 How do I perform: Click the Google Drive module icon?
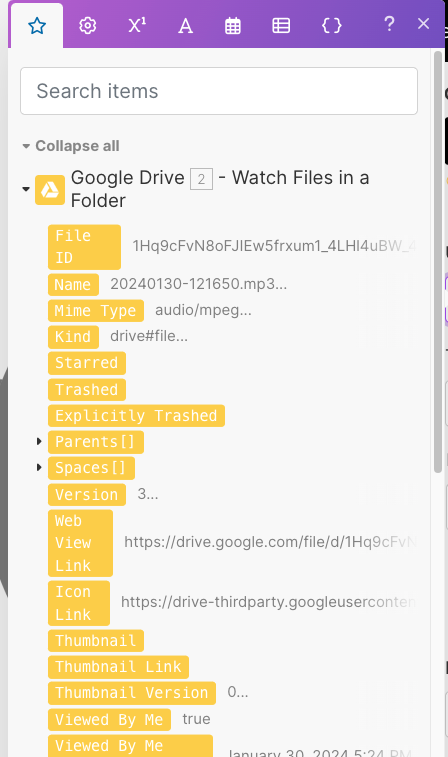[50, 190]
